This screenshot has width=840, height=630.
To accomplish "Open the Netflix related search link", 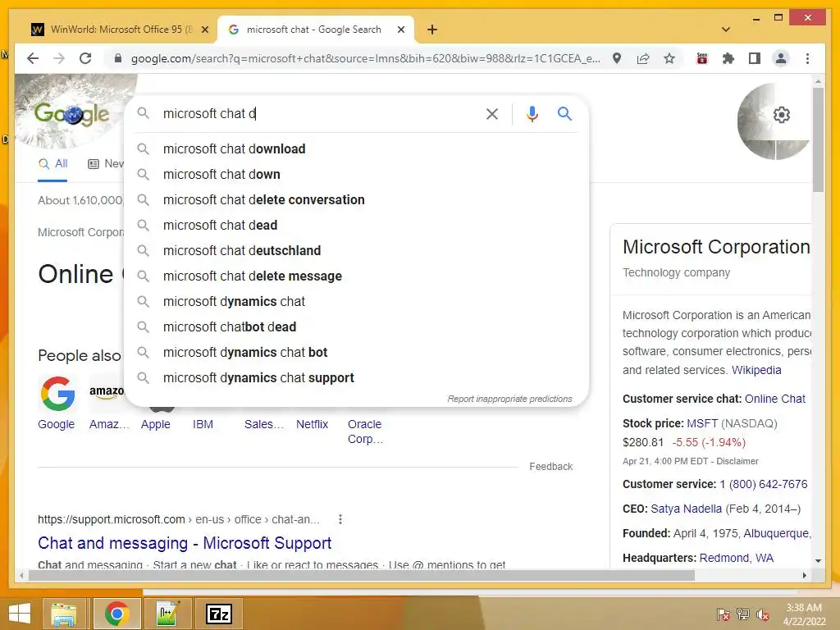I will pyautogui.click(x=312, y=424).
